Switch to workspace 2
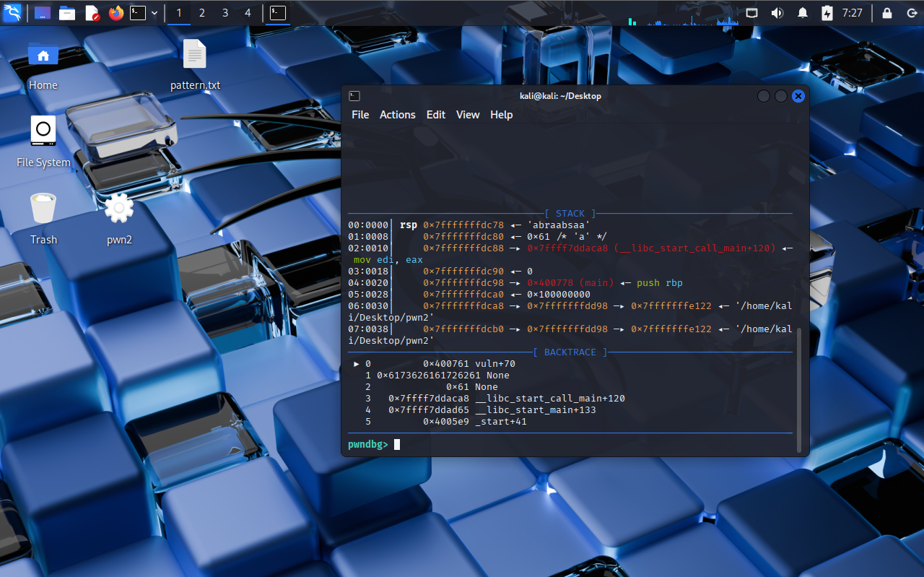924x577 pixels. (x=202, y=13)
